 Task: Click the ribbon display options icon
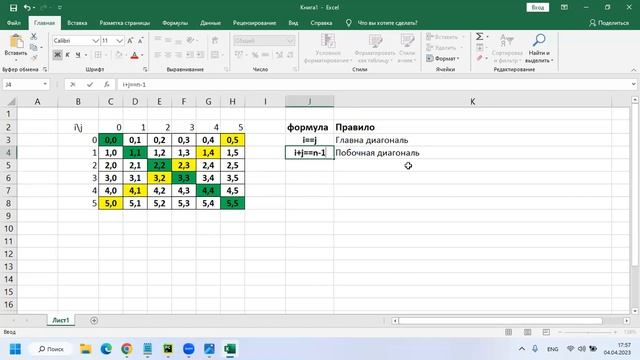pyautogui.click(x=564, y=7)
